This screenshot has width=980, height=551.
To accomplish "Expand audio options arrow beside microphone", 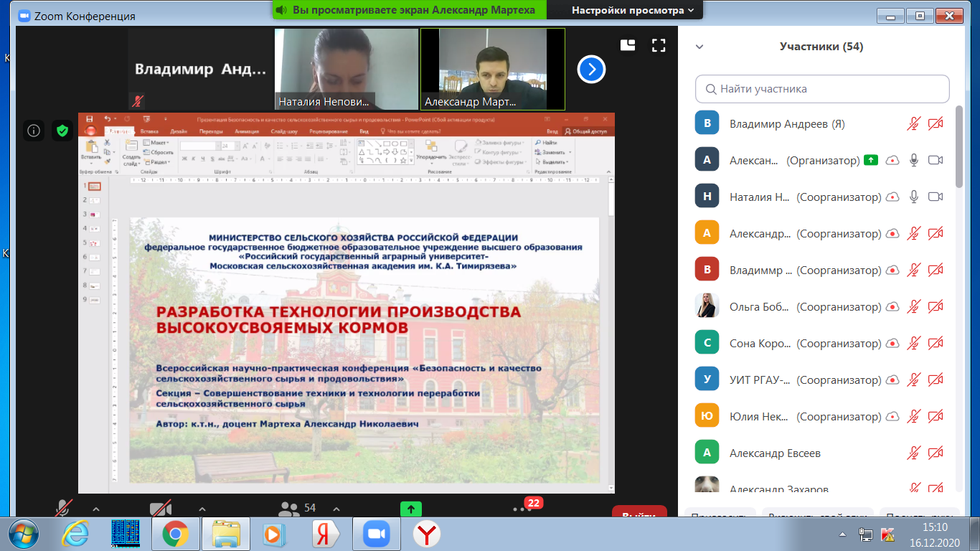I will coord(96,509).
